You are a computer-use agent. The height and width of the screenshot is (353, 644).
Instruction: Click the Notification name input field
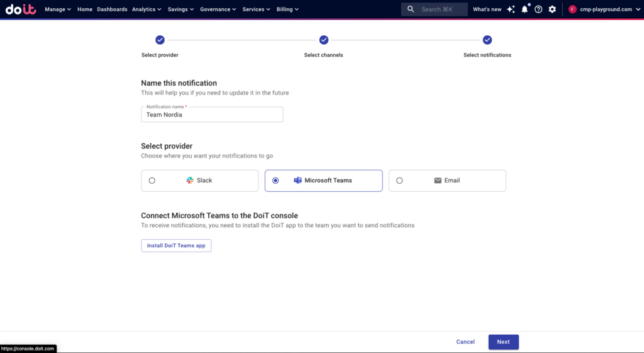[212, 115]
